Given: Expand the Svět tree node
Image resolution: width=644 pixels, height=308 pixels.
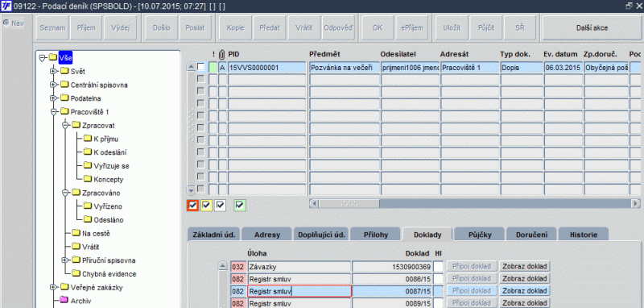Looking at the screenshot, I should click(x=53, y=71).
